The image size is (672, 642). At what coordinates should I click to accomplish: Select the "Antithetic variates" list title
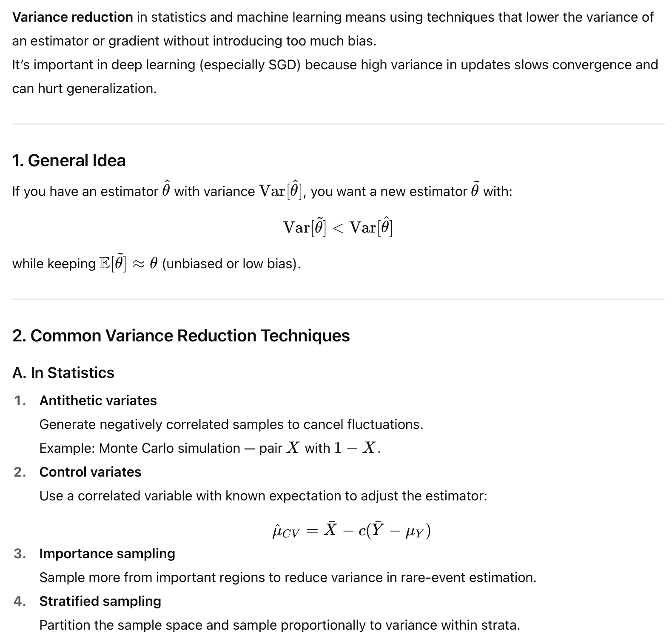tap(98, 401)
